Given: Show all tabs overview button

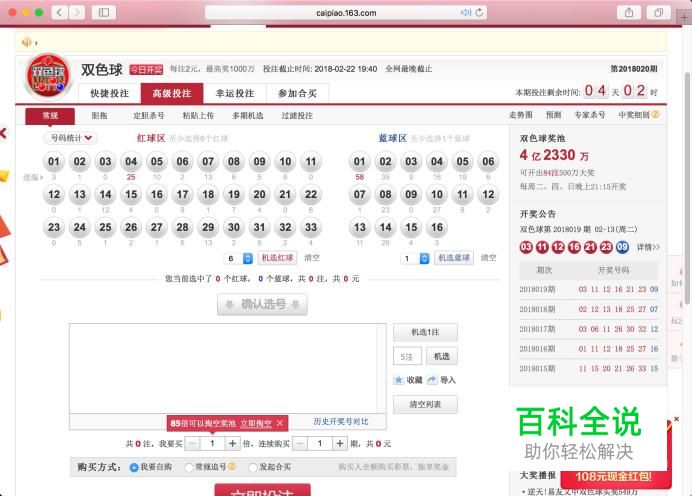Looking at the screenshot, I should pyautogui.click(x=658, y=12).
